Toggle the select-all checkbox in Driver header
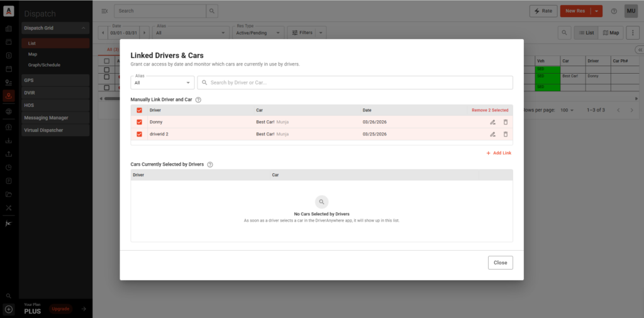The width and height of the screenshot is (644, 318). tap(139, 110)
